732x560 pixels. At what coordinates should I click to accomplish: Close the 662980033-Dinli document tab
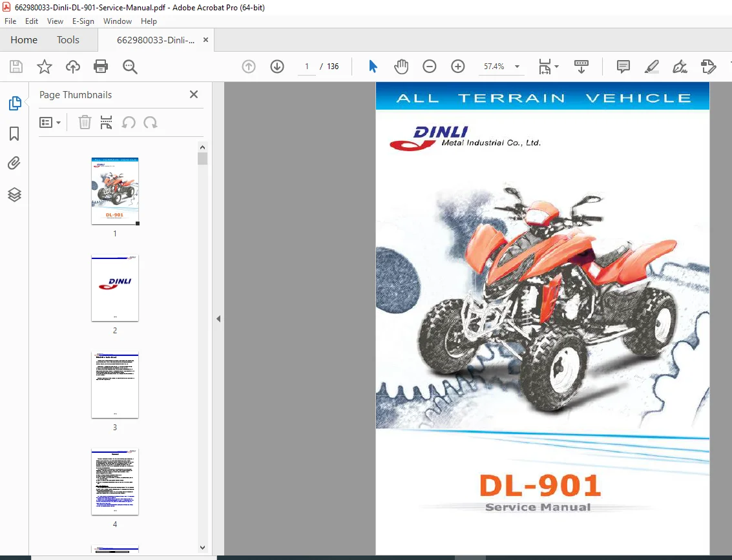click(205, 40)
